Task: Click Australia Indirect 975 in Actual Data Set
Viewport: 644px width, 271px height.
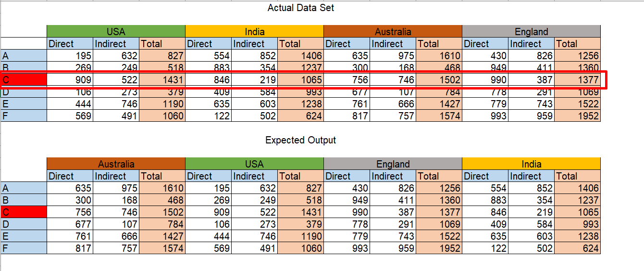Action: [393, 55]
